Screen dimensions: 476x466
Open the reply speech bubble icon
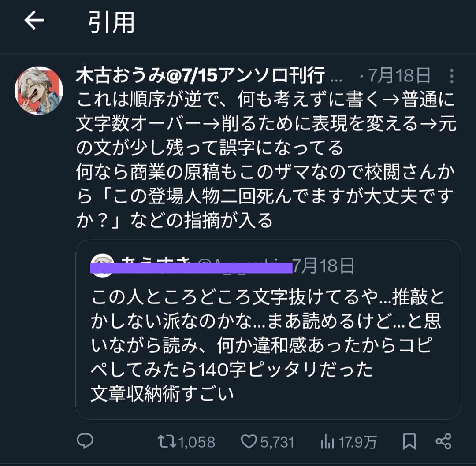click(x=85, y=441)
